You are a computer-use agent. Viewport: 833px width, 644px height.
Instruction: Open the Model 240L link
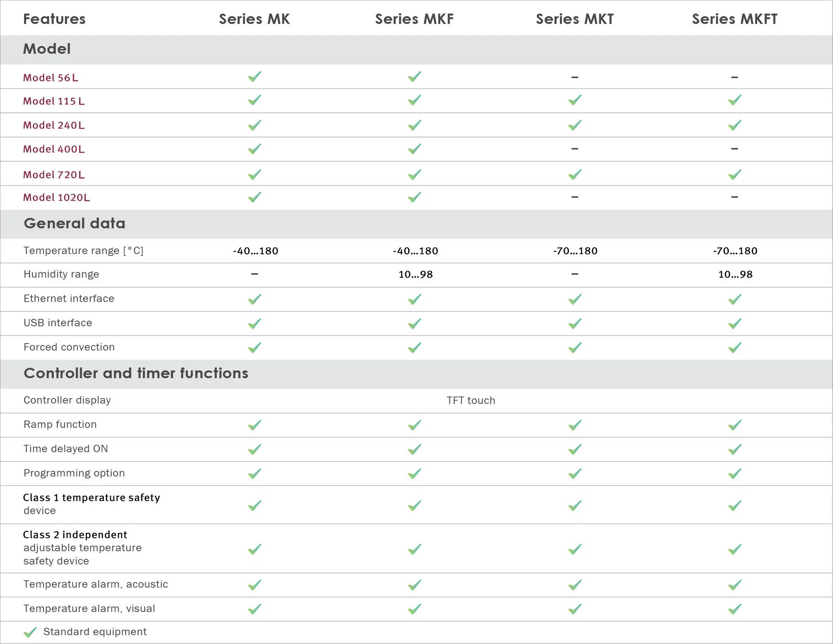click(54, 125)
